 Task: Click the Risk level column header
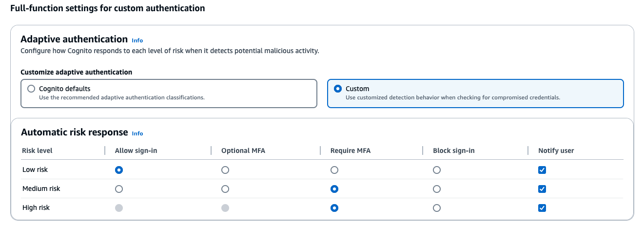point(38,151)
